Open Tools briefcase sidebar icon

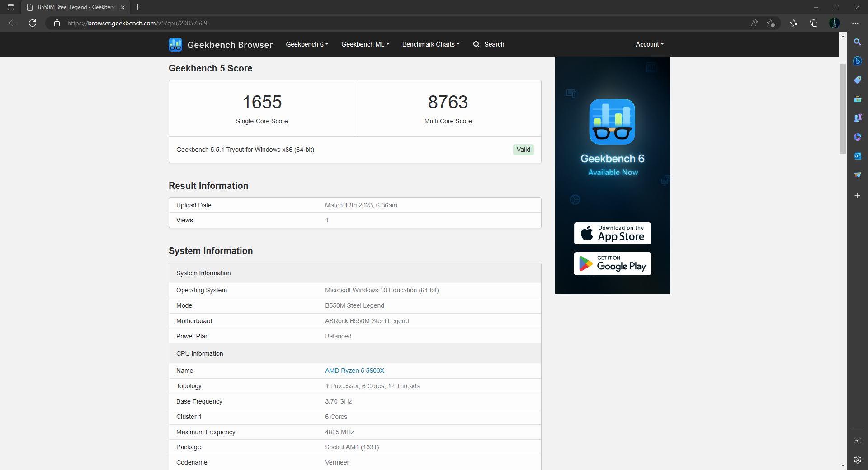(857, 99)
